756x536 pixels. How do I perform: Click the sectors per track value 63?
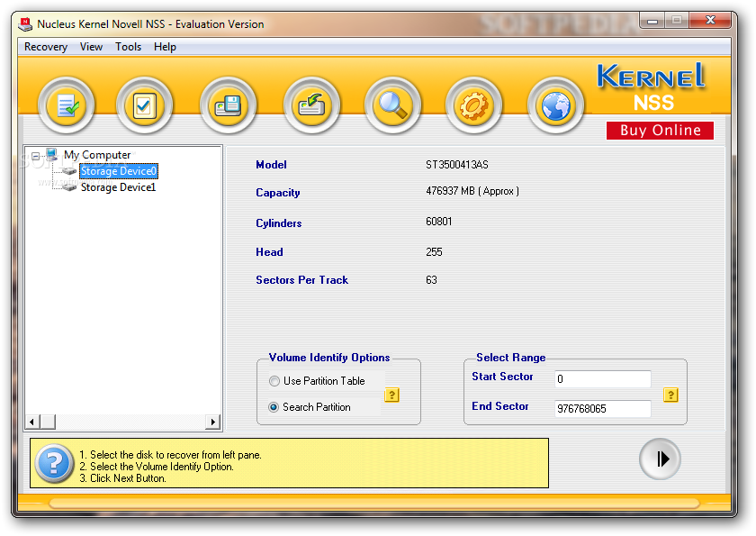tap(431, 280)
